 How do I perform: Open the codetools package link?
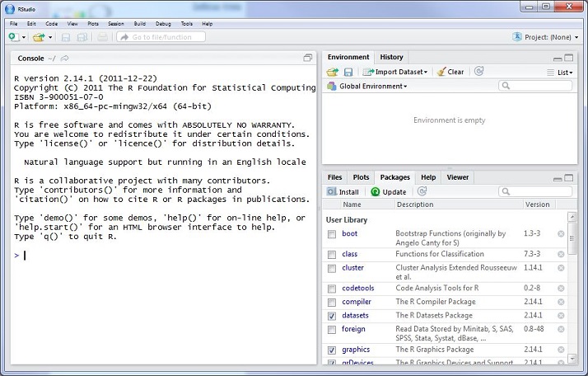[358, 288]
